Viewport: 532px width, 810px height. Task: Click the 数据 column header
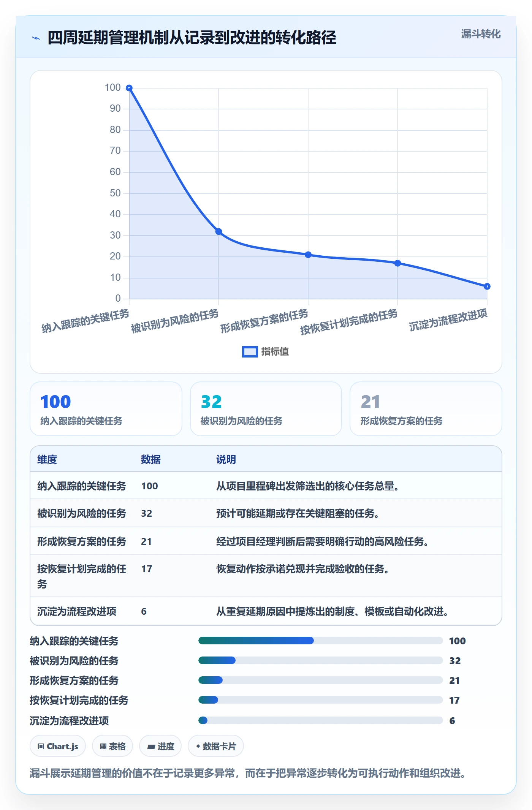click(151, 459)
